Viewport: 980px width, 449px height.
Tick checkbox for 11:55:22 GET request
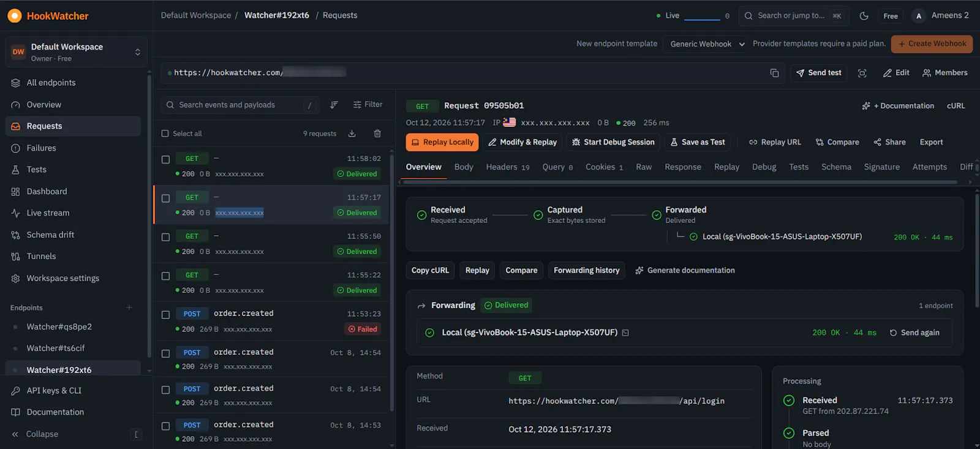point(165,276)
